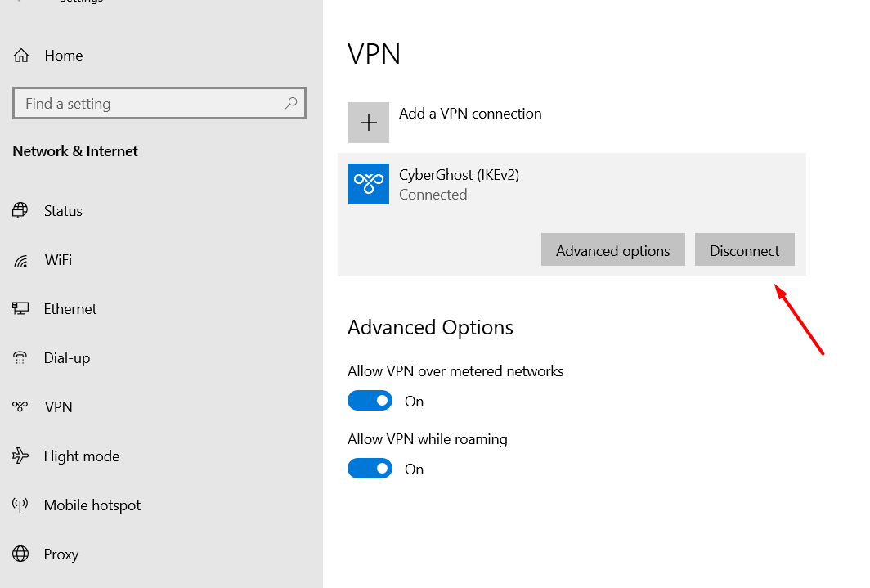
Task: Disable VPN over metered networks
Action: 370,401
